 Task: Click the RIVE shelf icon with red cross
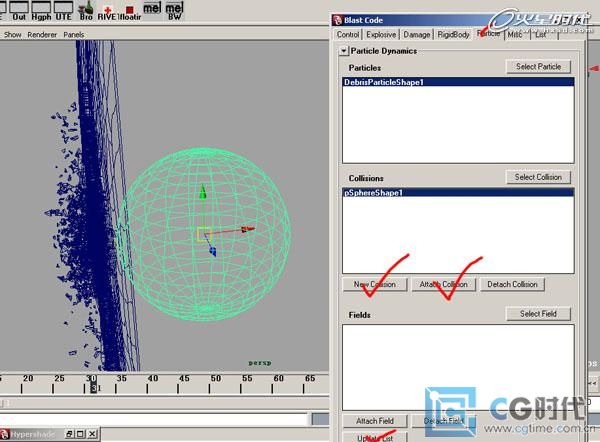(x=108, y=11)
